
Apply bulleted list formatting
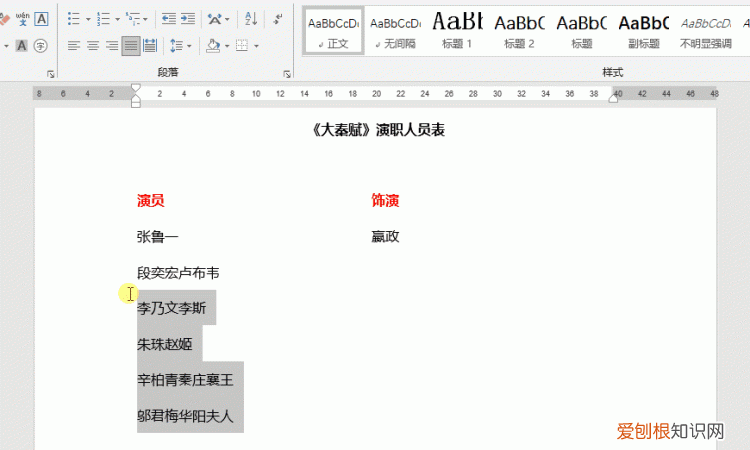click(74, 19)
